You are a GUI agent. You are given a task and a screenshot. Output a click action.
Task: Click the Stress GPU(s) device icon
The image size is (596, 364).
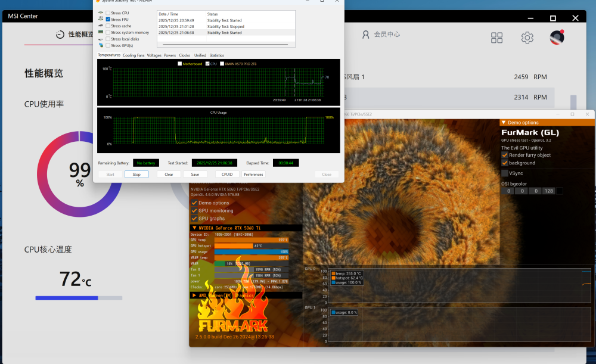point(101,45)
